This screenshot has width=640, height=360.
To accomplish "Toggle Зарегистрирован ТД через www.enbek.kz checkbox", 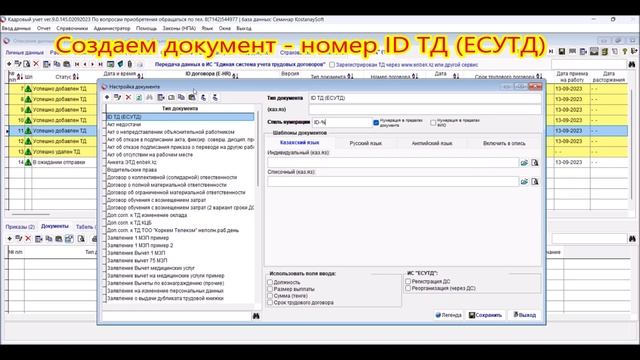I will tap(332, 64).
